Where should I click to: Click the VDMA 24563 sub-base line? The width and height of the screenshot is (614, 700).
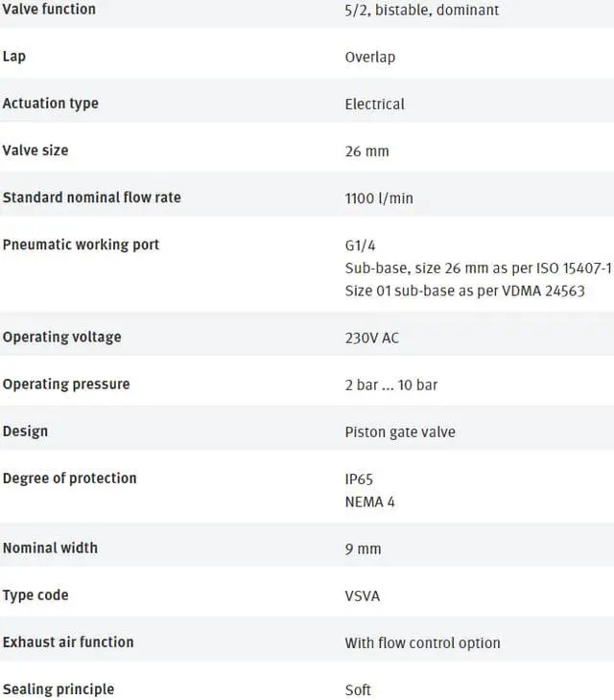click(x=464, y=292)
